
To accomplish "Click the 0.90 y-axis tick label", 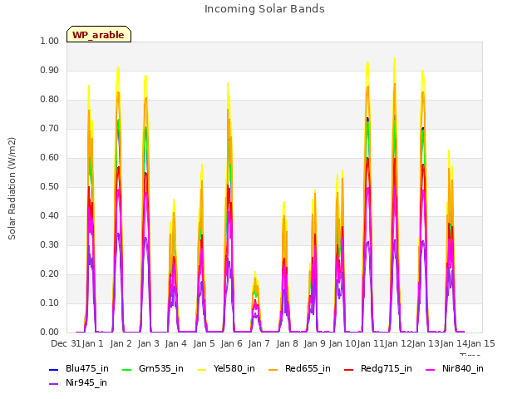I will click(50, 70).
